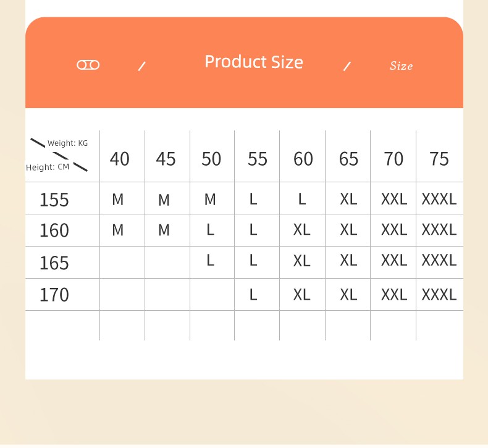This screenshot has width=488, height=448.
Task: Select the 75 weight column header
Action: [x=439, y=159]
